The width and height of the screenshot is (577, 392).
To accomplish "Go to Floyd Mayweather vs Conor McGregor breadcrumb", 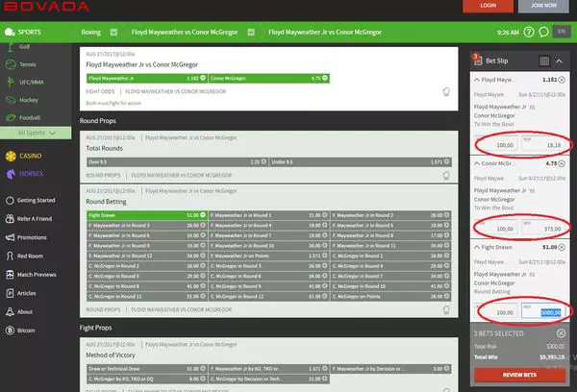I will pos(185,33).
